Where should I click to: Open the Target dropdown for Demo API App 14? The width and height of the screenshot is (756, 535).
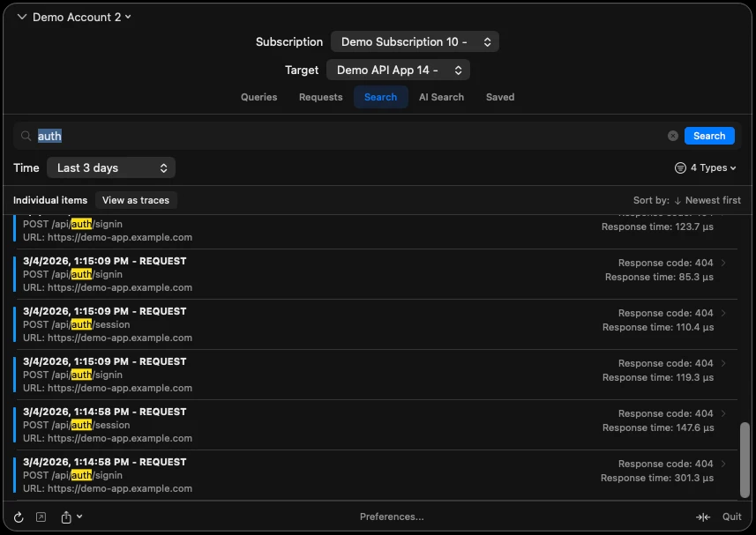[398, 70]
